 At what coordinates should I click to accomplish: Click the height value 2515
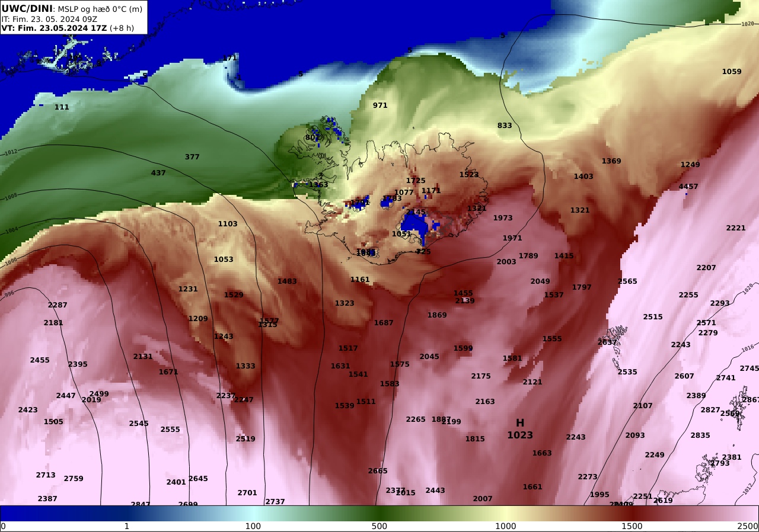coord(653,317)
